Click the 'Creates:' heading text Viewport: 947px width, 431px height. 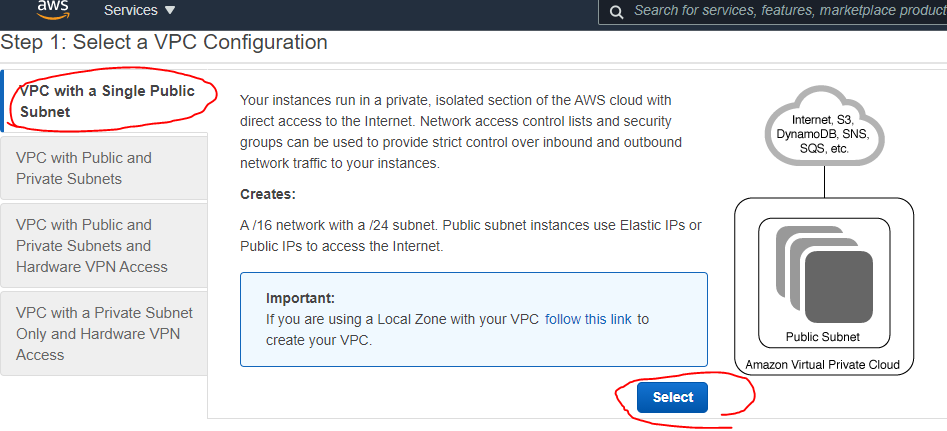268,193
